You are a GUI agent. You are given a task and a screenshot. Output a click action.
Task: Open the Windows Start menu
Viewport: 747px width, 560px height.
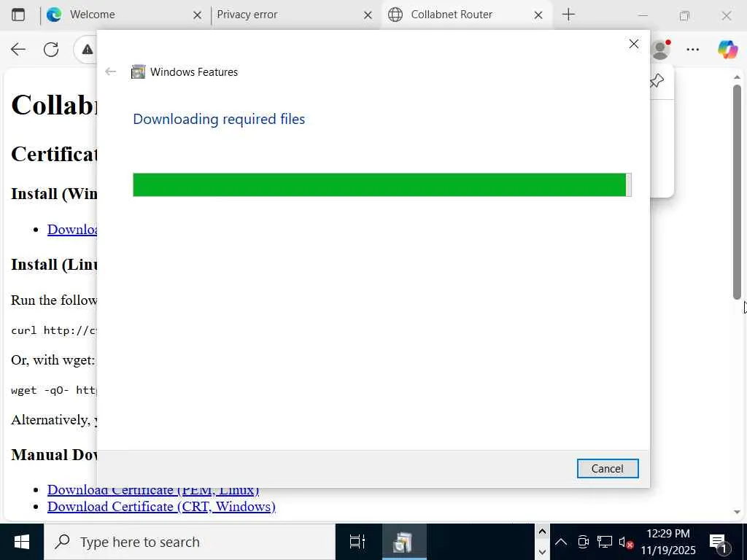22,542
